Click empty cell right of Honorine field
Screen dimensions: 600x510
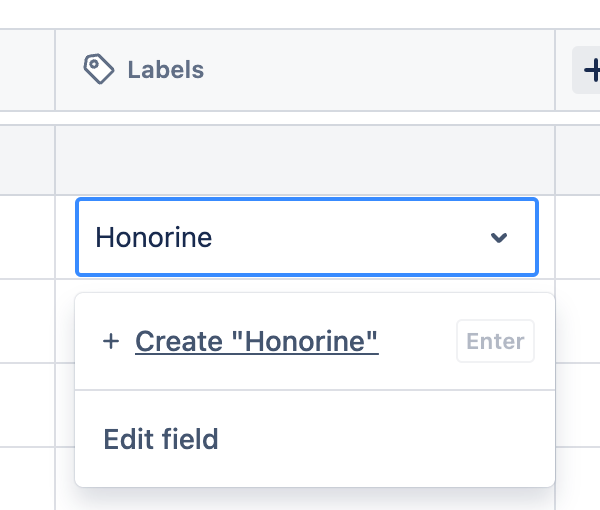[578, 237]
